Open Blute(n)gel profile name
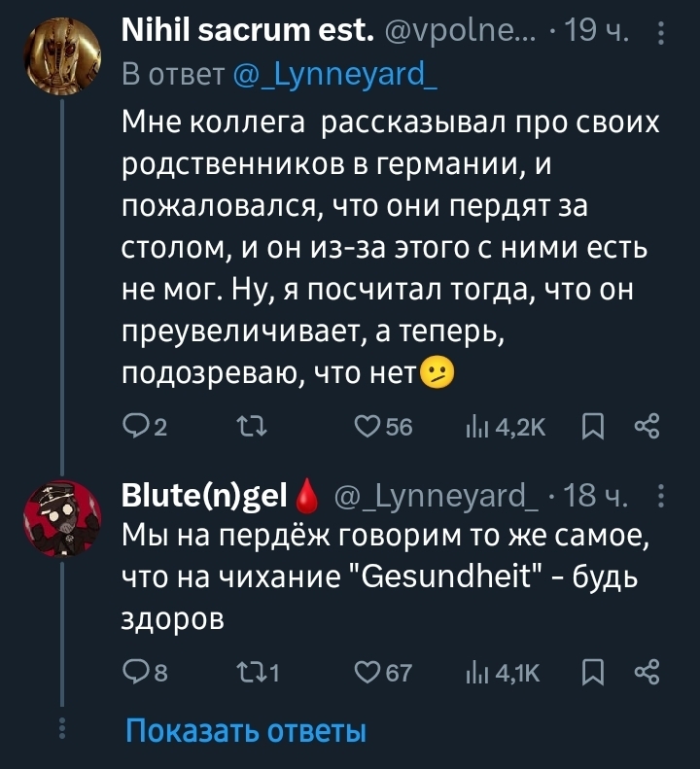 pos(206,498)
